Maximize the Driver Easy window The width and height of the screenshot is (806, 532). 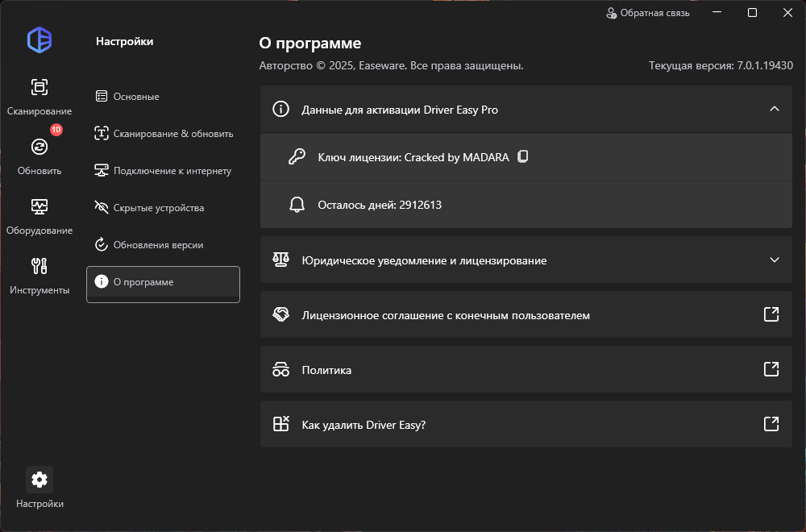click(x=752, y=12)
